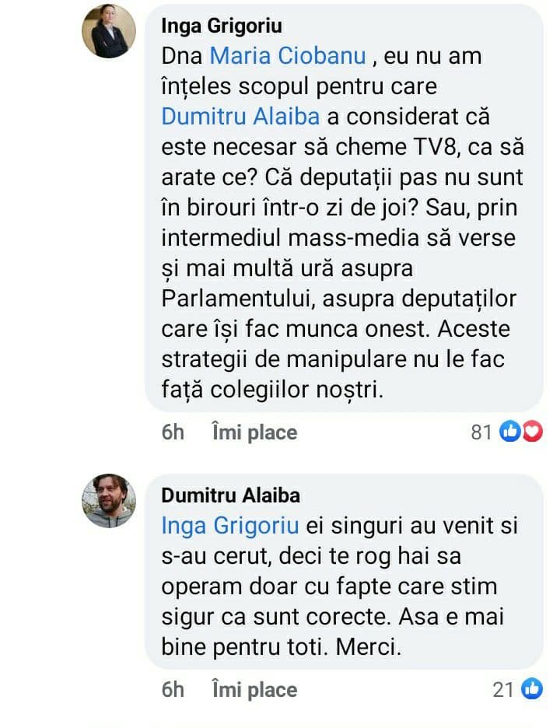The height and width of the screenshot is (728, 560).
Task: Open the 6h timestamp under Dumitru's reply
Action: [173, 690]
